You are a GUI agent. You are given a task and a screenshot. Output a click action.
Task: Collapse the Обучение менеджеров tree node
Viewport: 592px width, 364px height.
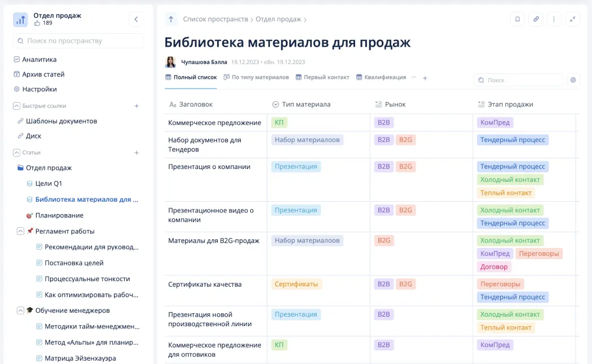[x=20, y=310]
